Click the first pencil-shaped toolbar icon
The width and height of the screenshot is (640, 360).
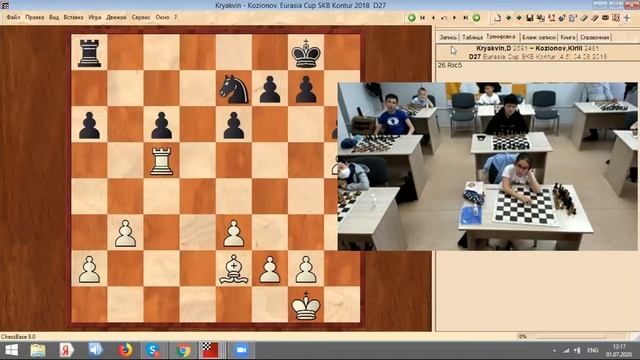coord(584,18)
